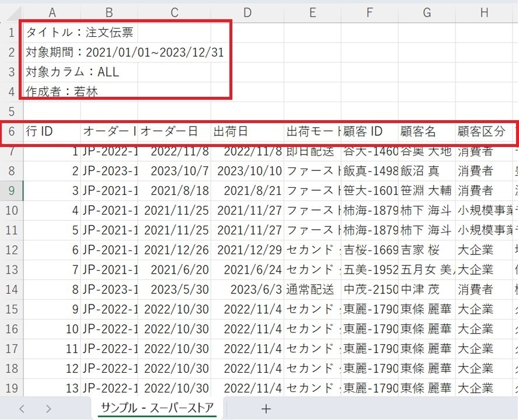Click the 顧客区分 header cell
This screenshot has height=420, width=519.
pyautogui.click(x=484, y=132)
